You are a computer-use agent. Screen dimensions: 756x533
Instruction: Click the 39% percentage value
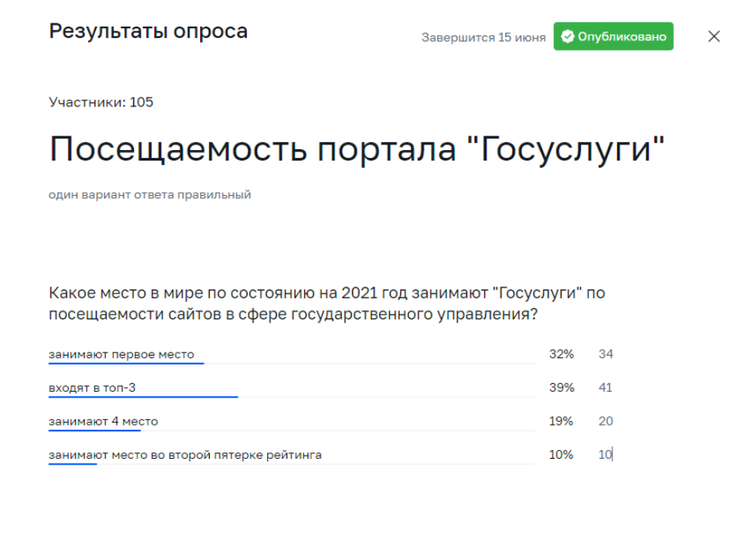pos(562,388)
